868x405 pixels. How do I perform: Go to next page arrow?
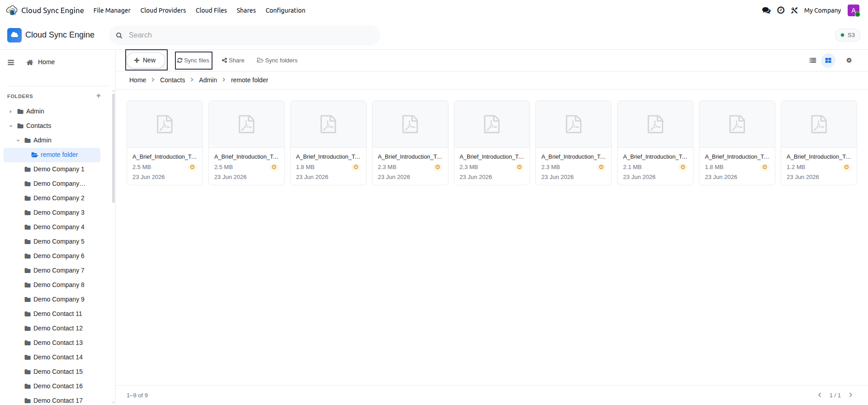[x=850, y=395]
